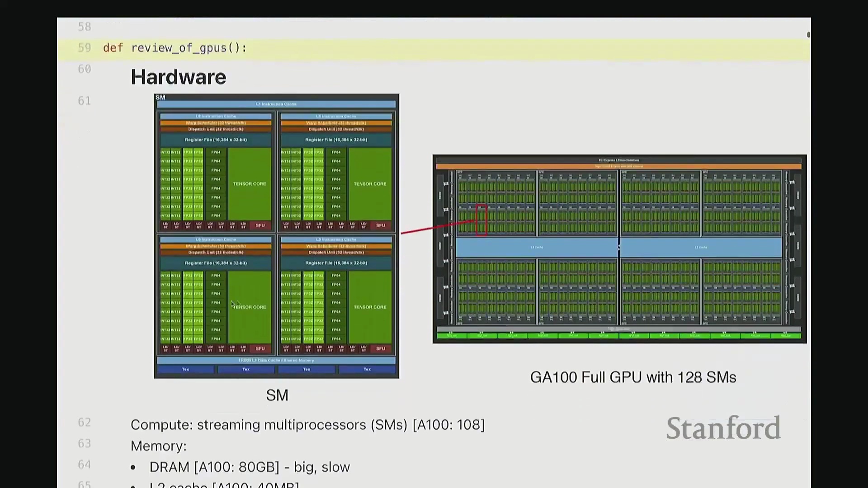Click the PCI Express host interface bar
The width and height of the screenshot is (868, 488).
click(x=618, y=160)
